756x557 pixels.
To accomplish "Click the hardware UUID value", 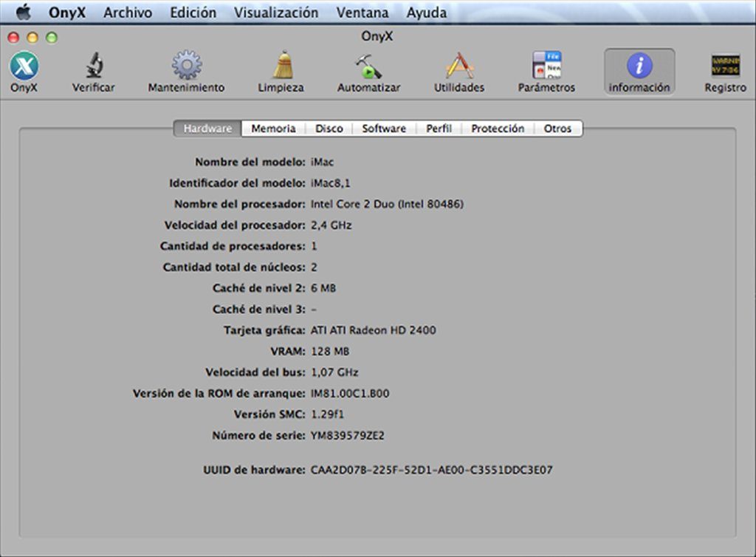I will tap(431, 470).
